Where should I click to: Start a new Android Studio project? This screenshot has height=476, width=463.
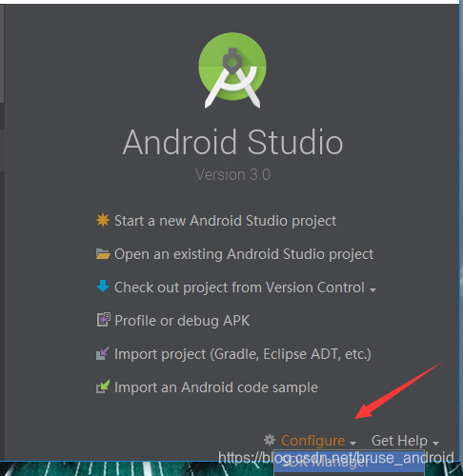point(225,221)
